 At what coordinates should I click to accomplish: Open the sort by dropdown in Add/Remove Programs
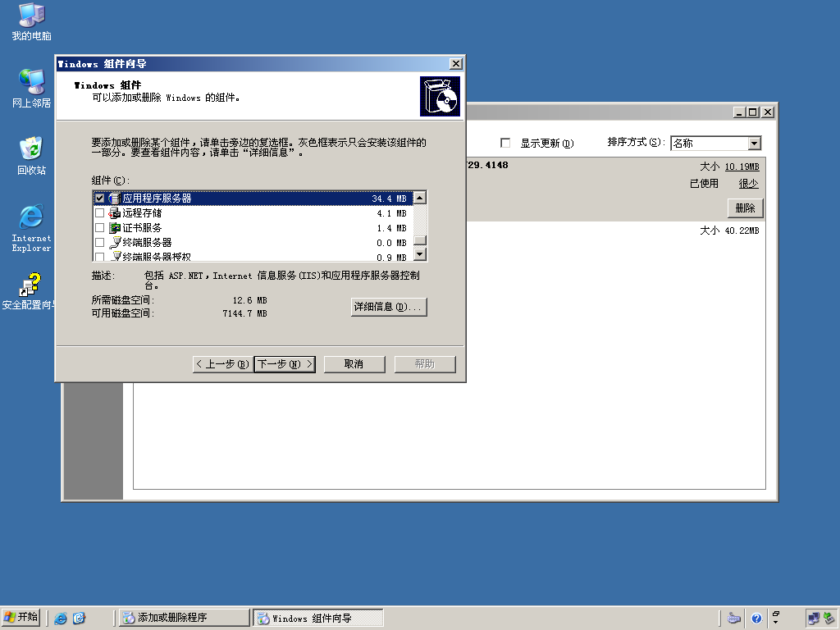pyautogui.click(x=755, y=143)
